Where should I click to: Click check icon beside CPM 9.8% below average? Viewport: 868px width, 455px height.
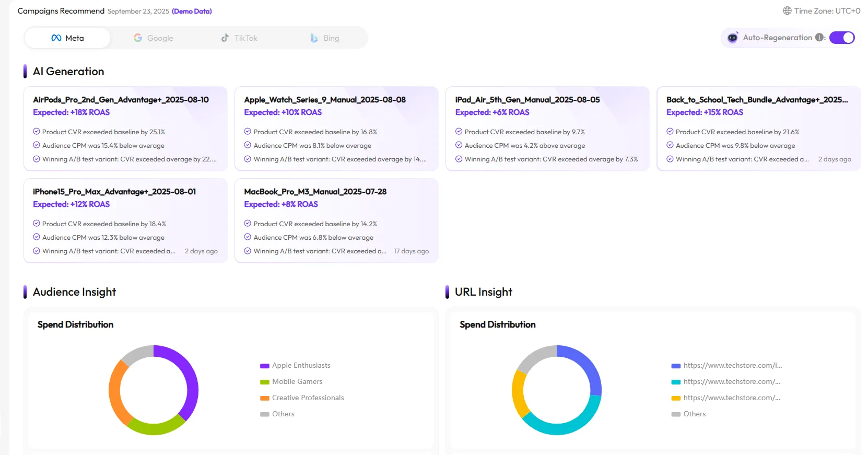point(670,145)
